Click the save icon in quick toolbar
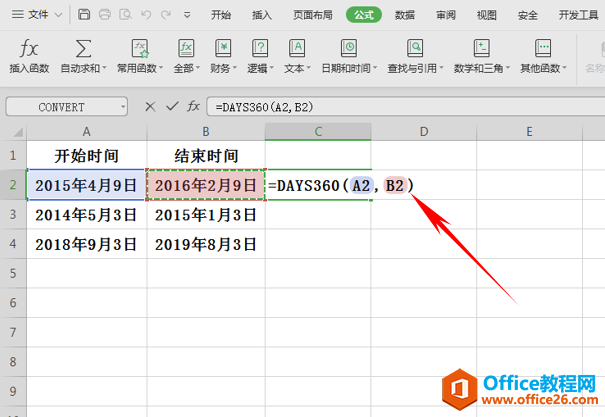605x417 pixels. coord(84,15)
